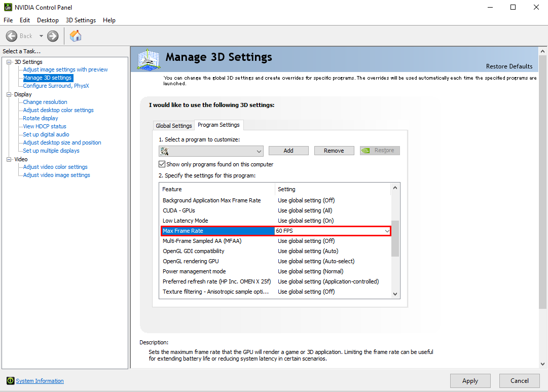
Task: Open the Max Frame Rate value dropdown
Action: click(387, 231)
